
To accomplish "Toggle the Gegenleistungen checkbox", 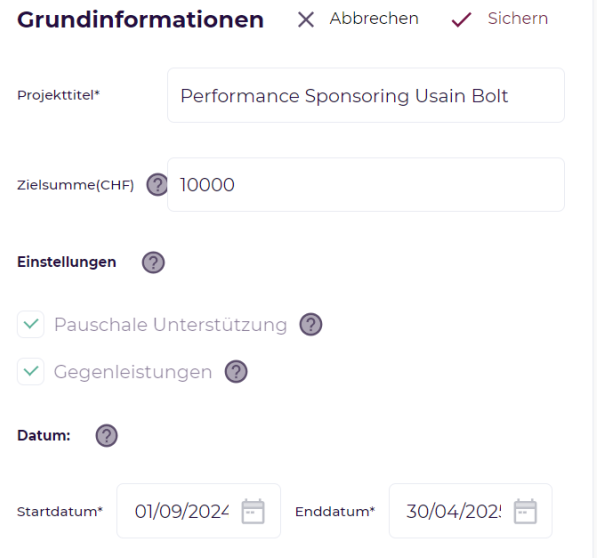I will tap(30, 371).
